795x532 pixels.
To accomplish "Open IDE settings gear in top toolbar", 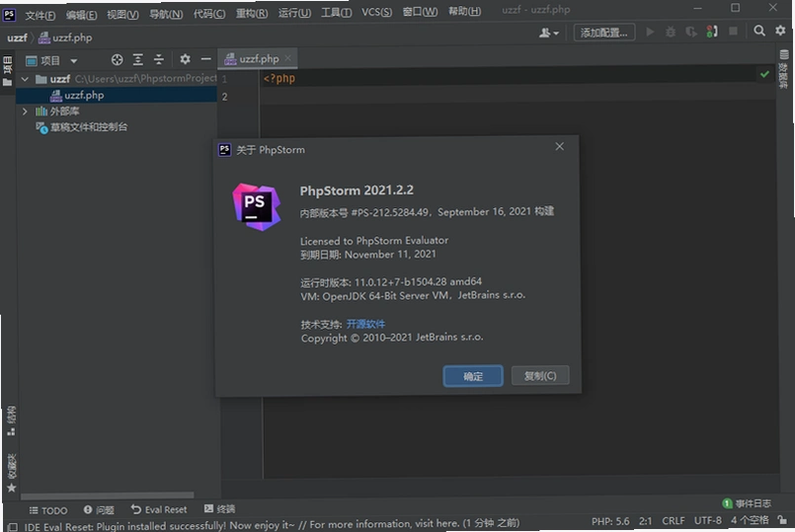I will coord(780,31).
